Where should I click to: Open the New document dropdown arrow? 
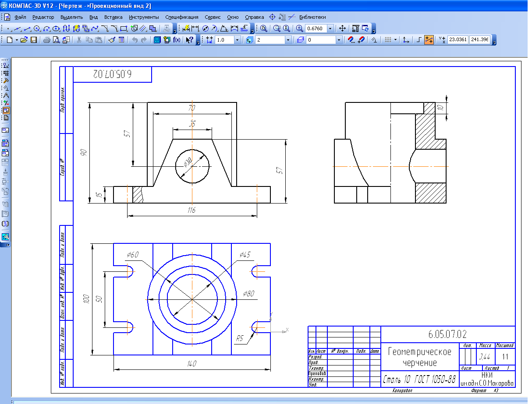17,40
